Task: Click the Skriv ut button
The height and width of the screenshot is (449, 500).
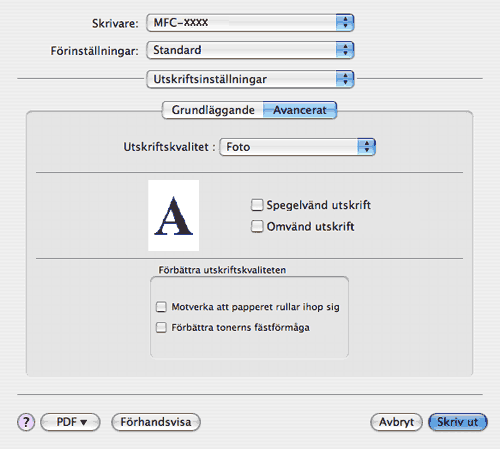Action: coord(458,422)
